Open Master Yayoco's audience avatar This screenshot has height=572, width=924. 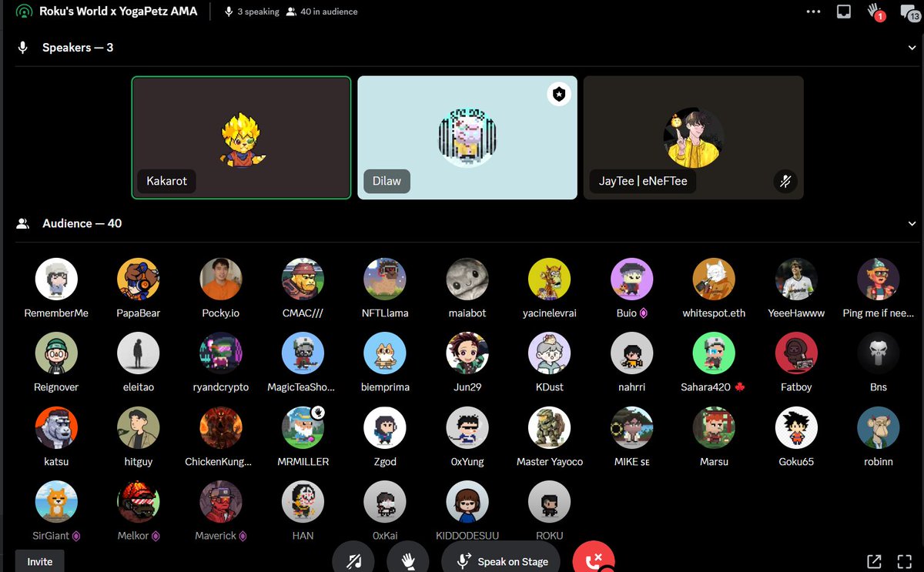(x=550, y=427)
